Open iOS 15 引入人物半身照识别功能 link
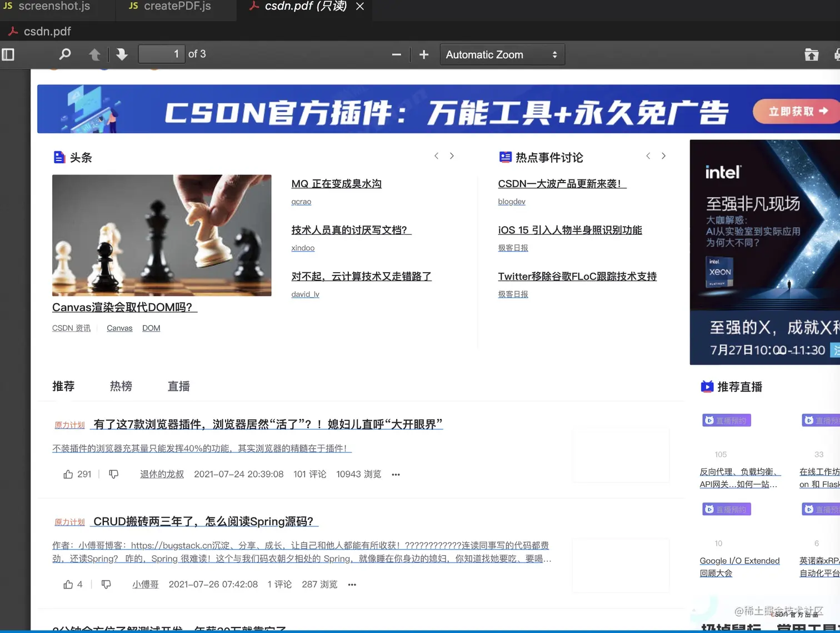Viewport: 840px width, 633px height. click(570, 230)
